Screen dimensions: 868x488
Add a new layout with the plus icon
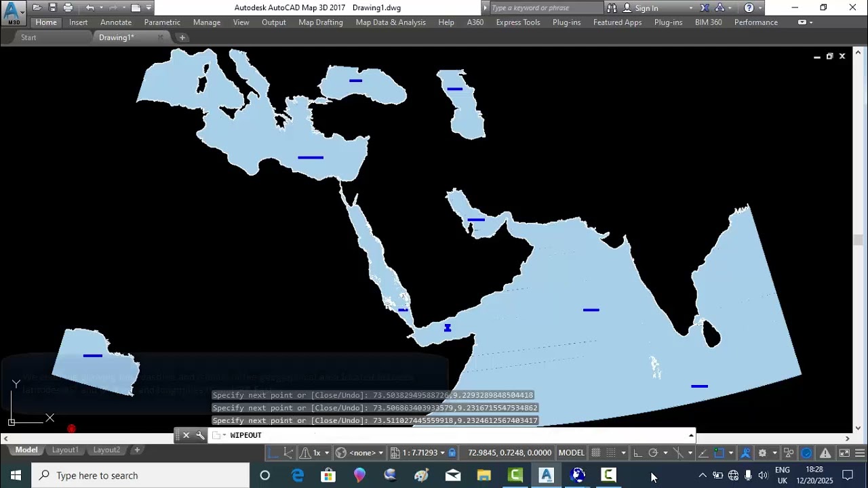pos(137,450)
